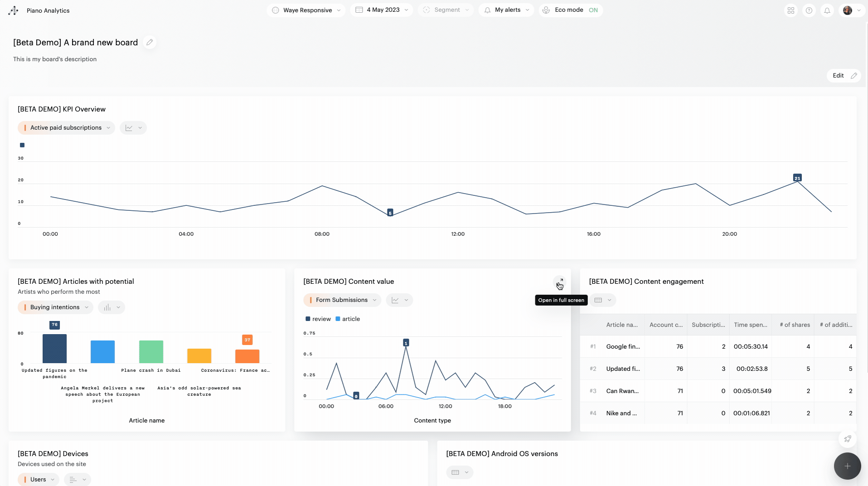The height and width of the screenshot is (486, 868).
Task: Open the My alerts menu
Action: (x=506, y=10)
